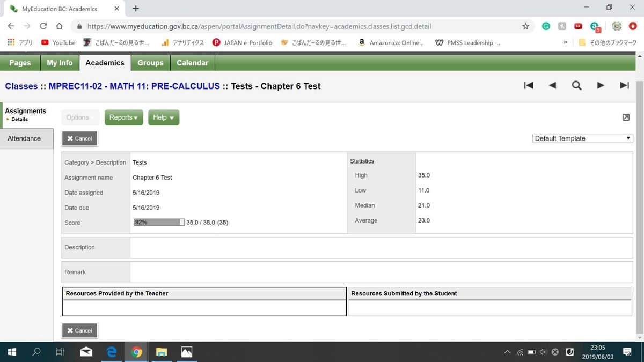
Task: Open File Explorer from the taskbar
Action: tap(162, 352)
